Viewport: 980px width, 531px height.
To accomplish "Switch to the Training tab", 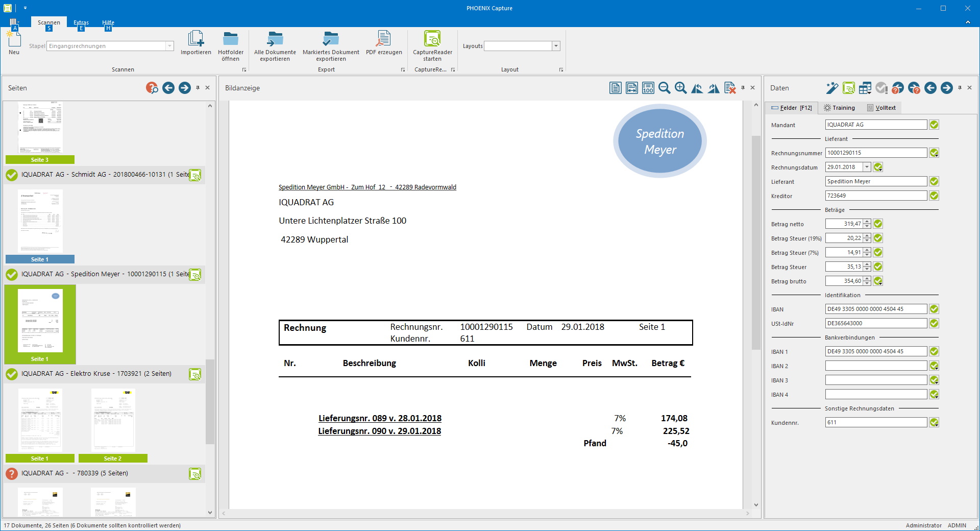I will 839,108.
